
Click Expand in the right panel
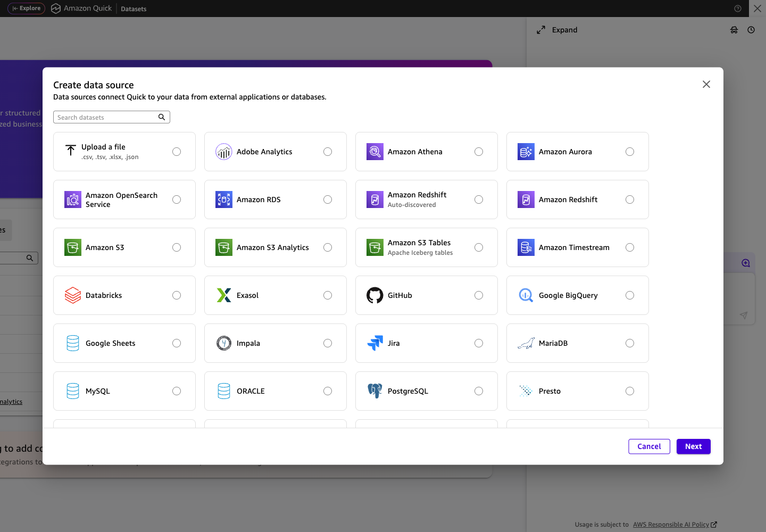(x=557, y=30)
